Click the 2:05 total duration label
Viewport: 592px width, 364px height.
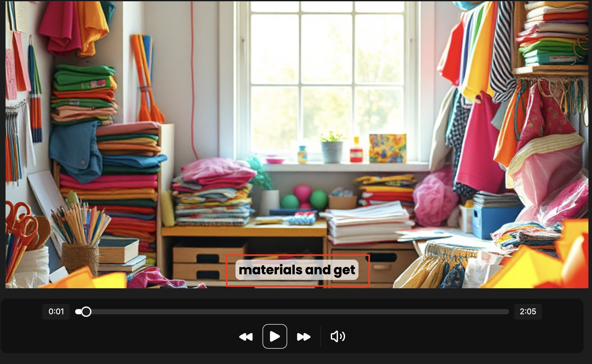[x=528, y=311]
